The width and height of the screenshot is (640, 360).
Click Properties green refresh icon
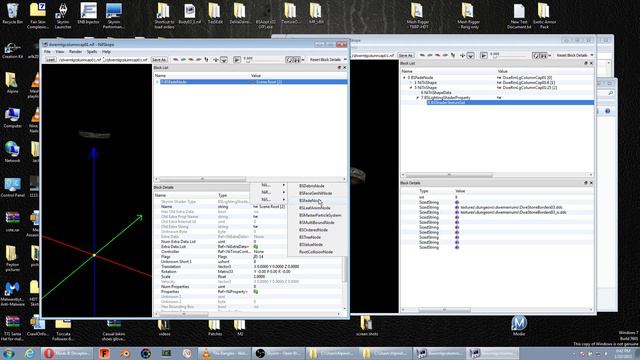pos(256,292)
